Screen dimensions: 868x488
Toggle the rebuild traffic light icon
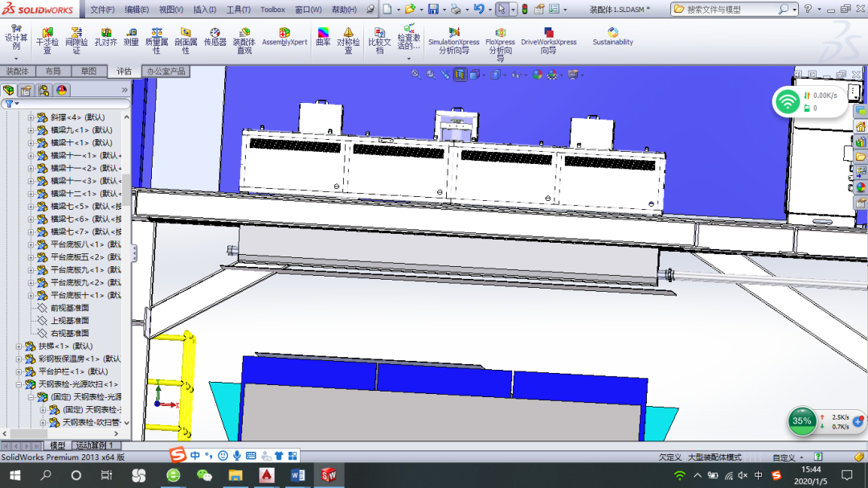(x=524, y=10)
